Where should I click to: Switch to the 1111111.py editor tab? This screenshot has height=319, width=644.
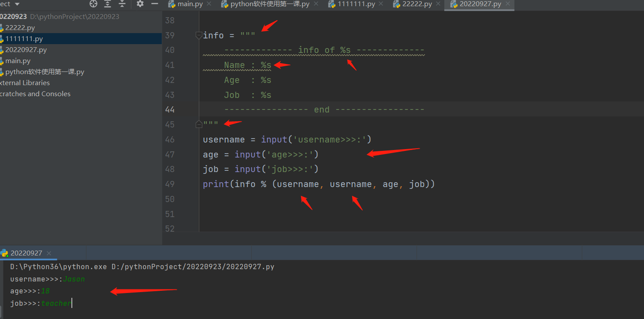356,4
